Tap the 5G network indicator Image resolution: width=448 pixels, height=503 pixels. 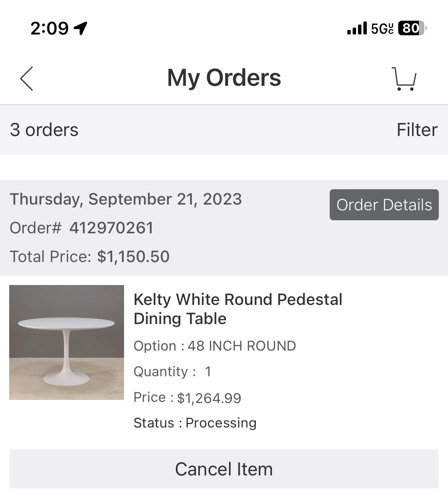pos(382,28)
